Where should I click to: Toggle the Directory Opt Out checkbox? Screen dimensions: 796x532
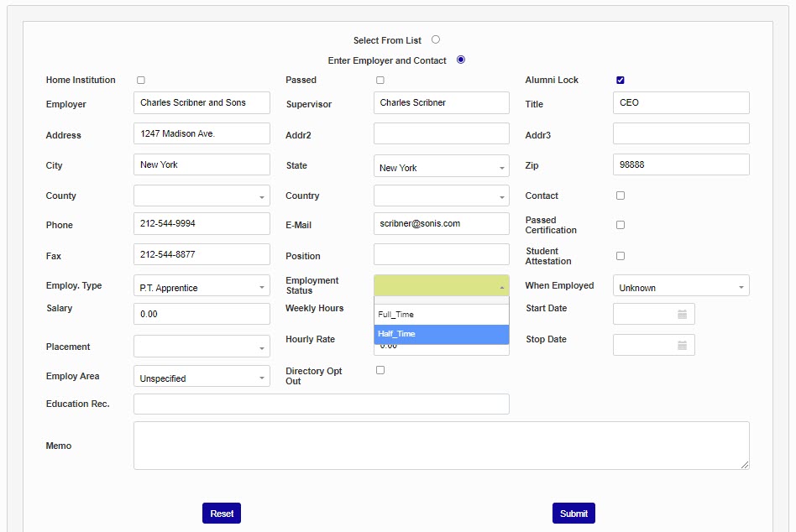380,370
